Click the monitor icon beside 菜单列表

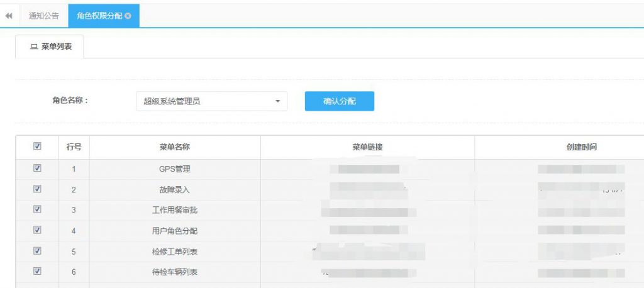click(34, 47)
